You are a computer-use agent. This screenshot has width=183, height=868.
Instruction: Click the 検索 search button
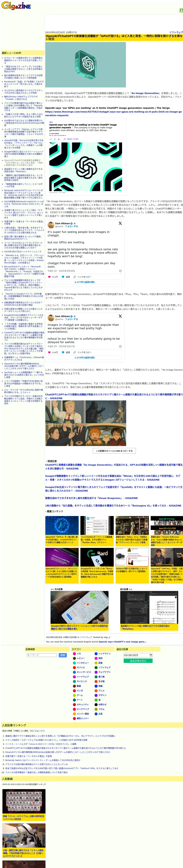pyautogui.click(x=63, y=655)
